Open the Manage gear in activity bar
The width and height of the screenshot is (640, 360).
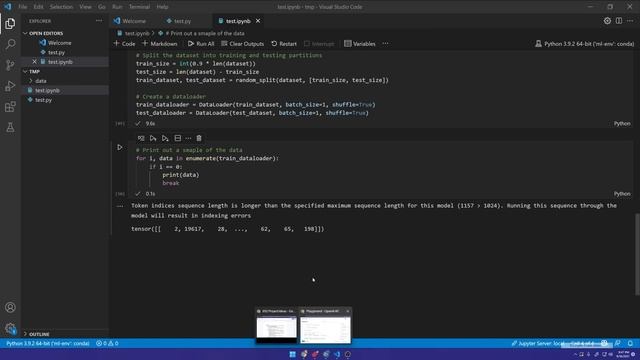tap(10, 328)
